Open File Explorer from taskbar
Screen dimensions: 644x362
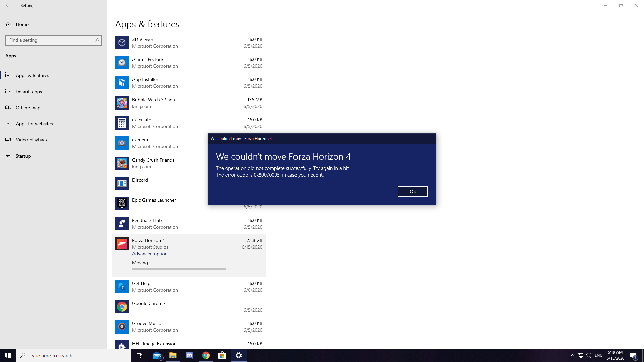click(173, 355)
